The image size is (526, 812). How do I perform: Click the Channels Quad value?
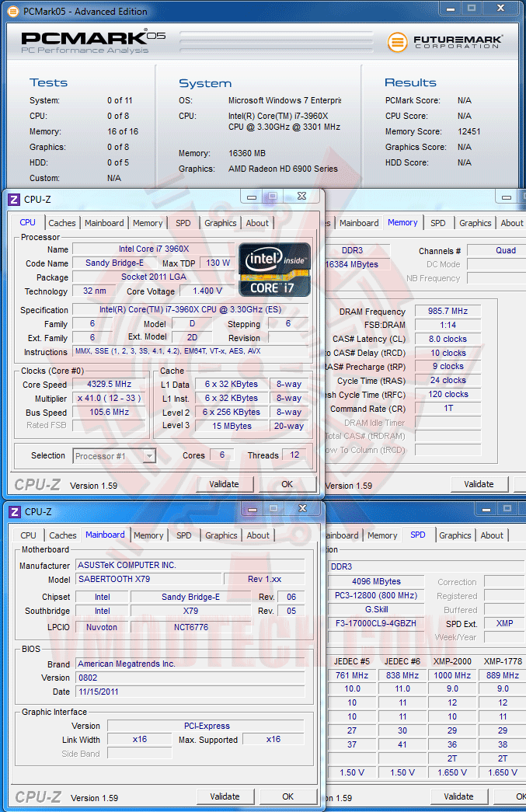(496, 251)
